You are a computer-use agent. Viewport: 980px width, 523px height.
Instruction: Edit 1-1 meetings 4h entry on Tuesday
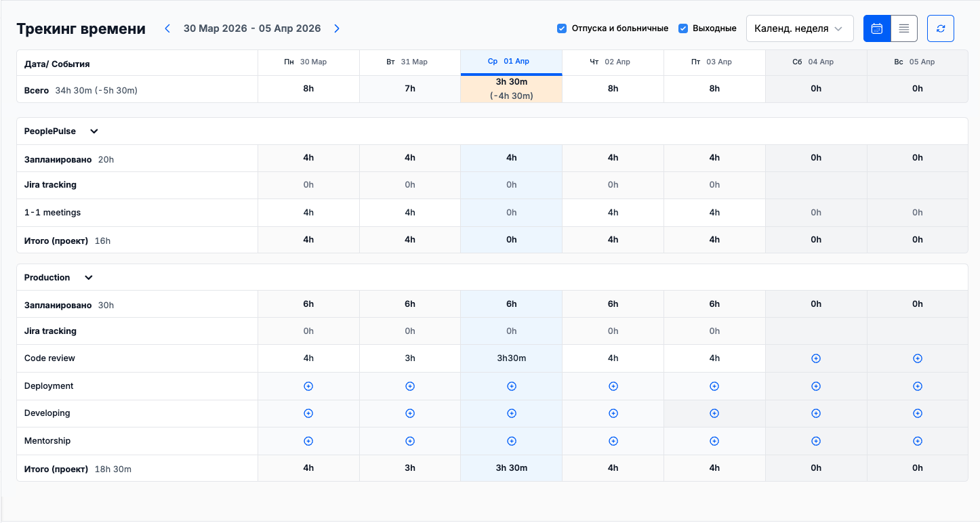[410, 213]
